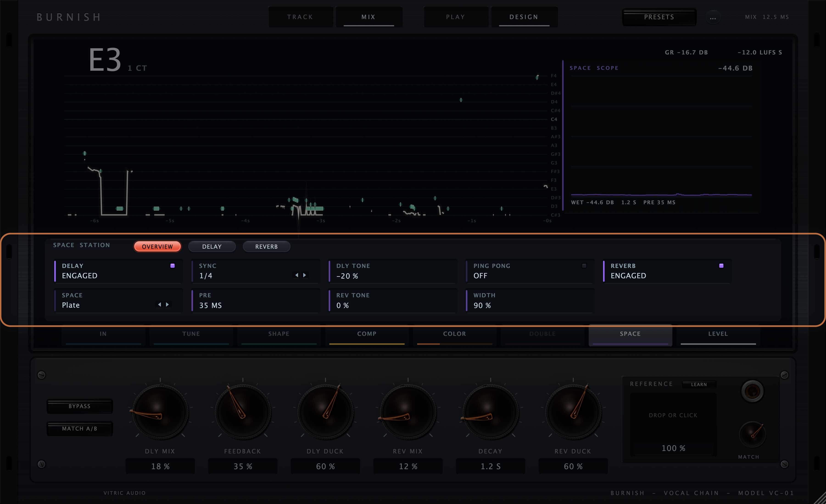Click the DECAY knob
This screenshot has width=826, height=504.
coord(491,412)
